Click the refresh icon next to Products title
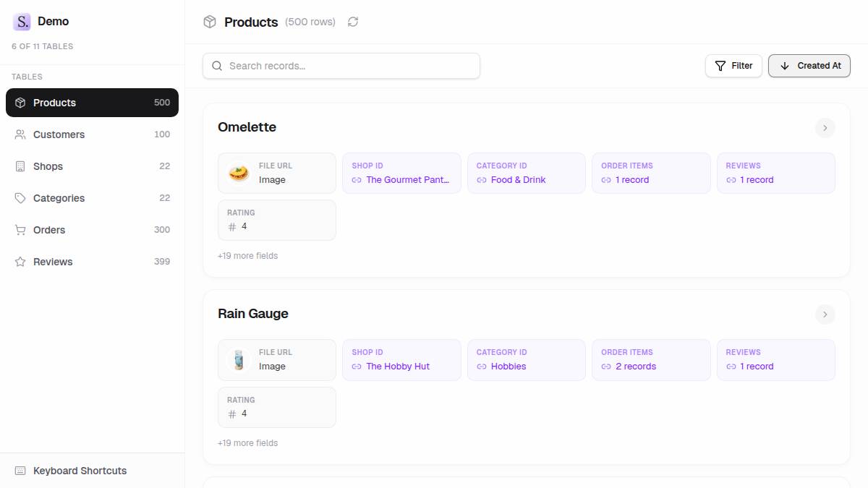This screenshot has width=868, height=488. [353, 22]
